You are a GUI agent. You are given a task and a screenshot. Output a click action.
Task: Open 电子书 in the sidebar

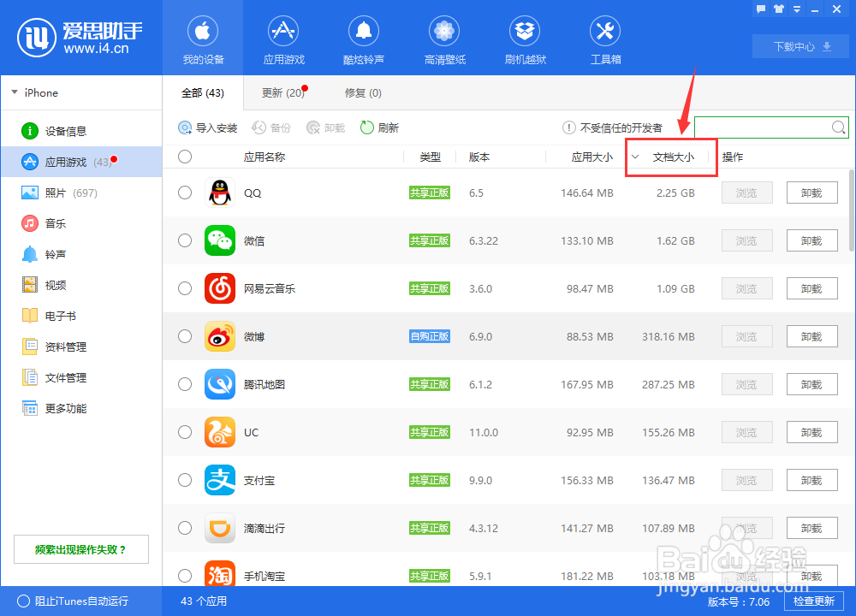tap(49, 316)
